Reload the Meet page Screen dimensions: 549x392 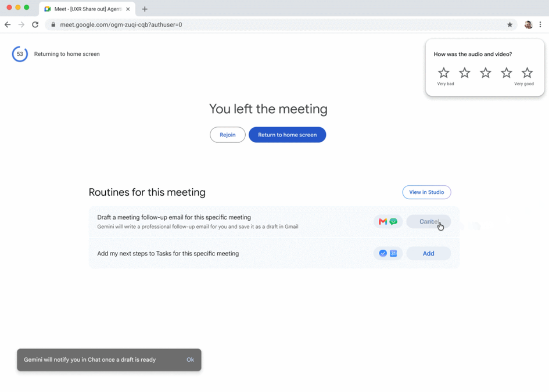coord(35,24)
